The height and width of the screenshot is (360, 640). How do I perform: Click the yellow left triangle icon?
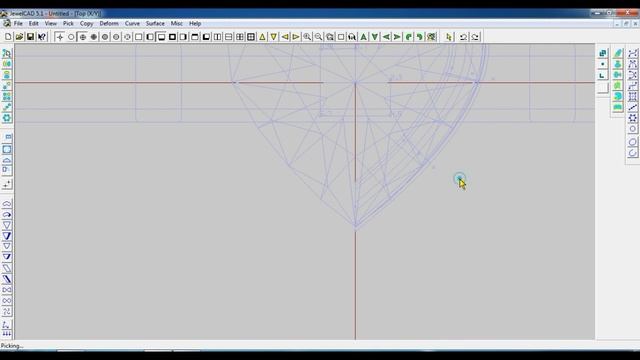coord(285,37)
